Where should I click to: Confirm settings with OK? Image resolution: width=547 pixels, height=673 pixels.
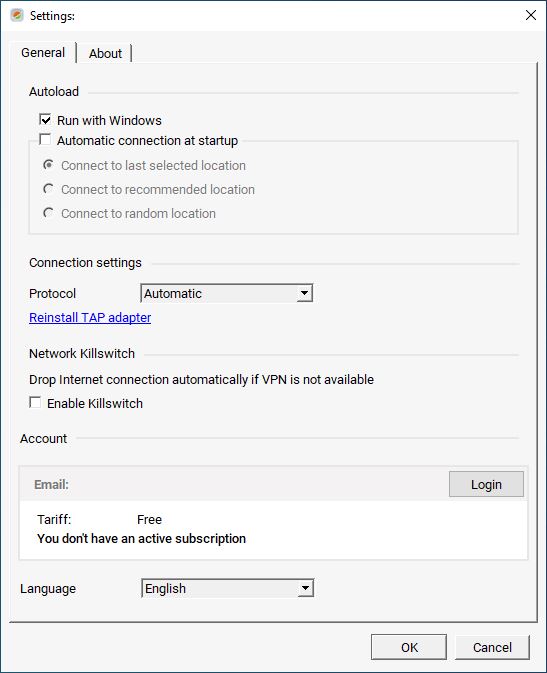tap(409, 647)
